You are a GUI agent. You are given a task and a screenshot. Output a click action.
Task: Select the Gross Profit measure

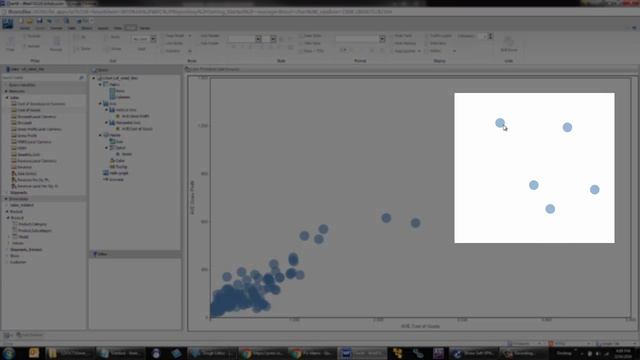pyautogui.click(x=27, y=136)
